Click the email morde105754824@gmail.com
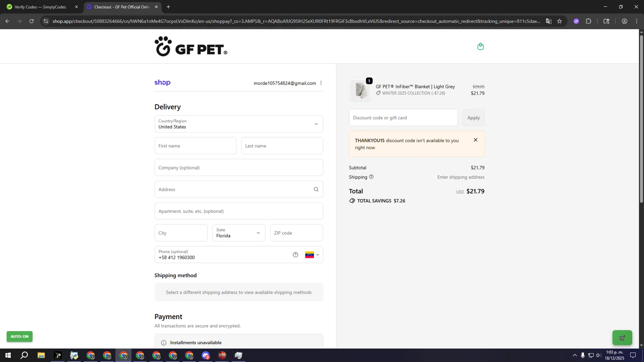Viewport: 644px width, 362px height. (285, 83)
